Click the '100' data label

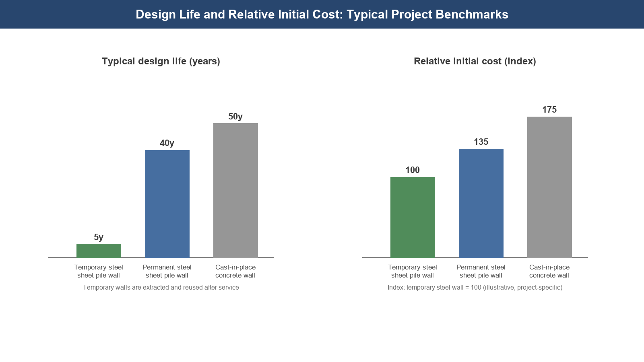pos(413,170)
